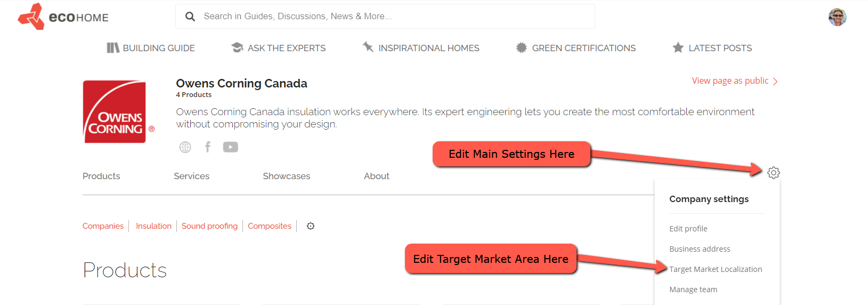Open the company Facebook icon

[x=208, y=147]
